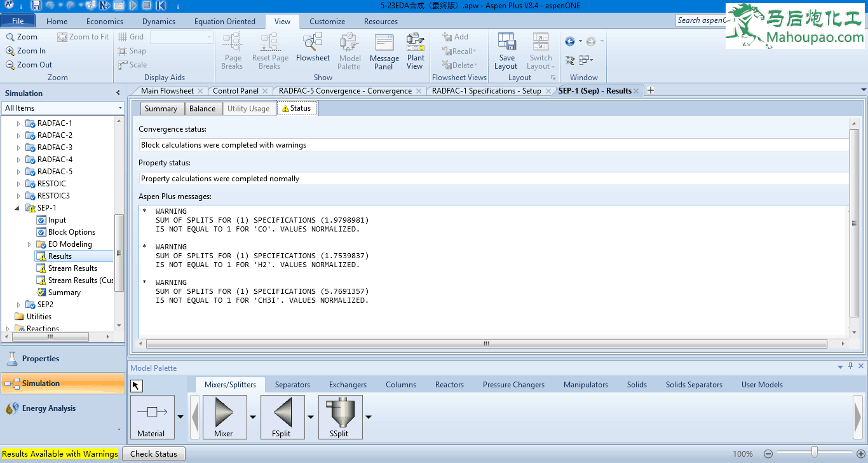
Task: Click the horizontal scrollbar below messages
Action: click(486, 343)
